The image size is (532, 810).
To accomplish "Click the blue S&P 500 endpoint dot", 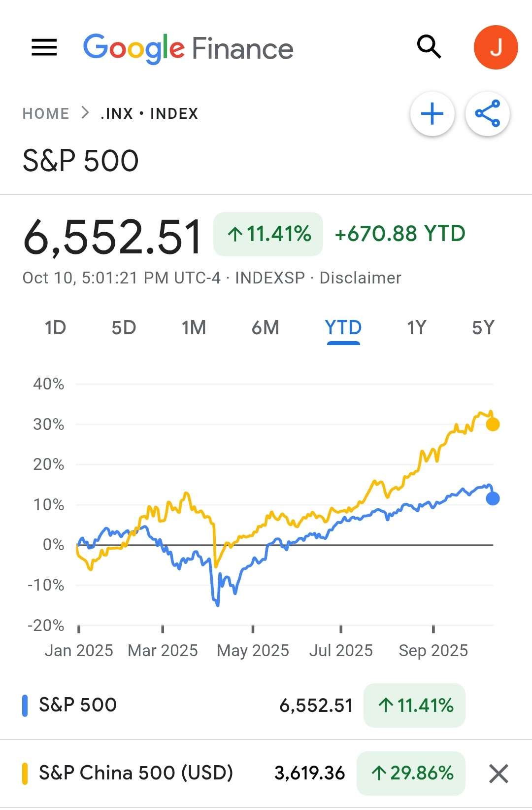I will coord(493,498).
